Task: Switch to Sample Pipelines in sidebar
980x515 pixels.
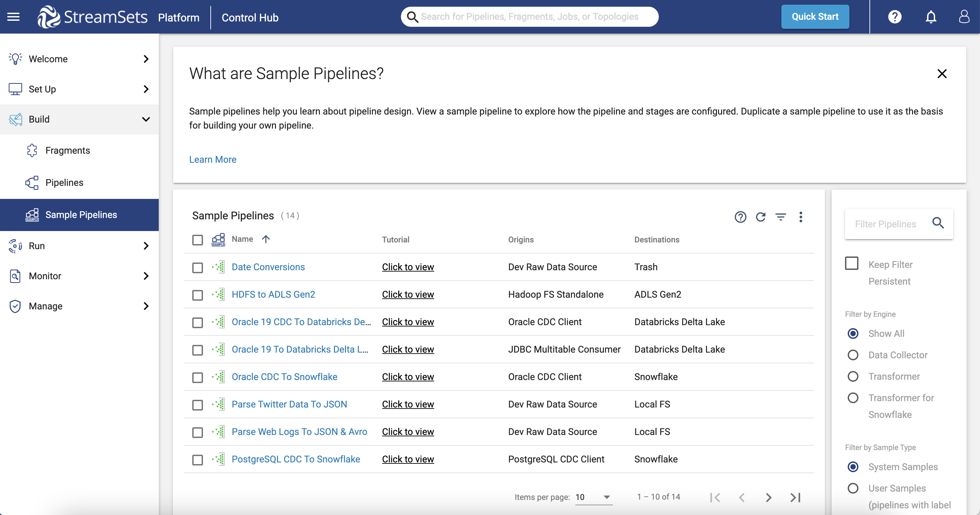Action: [x=81, y=215]
